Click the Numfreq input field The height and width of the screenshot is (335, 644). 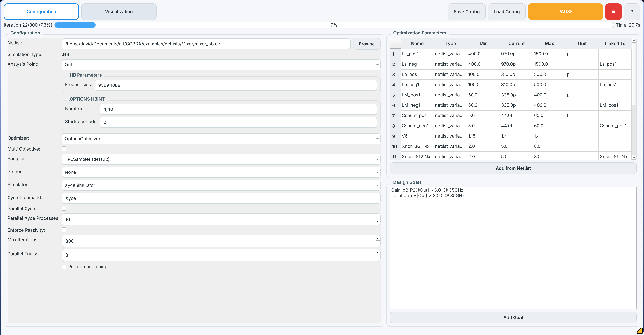(238, 109)
